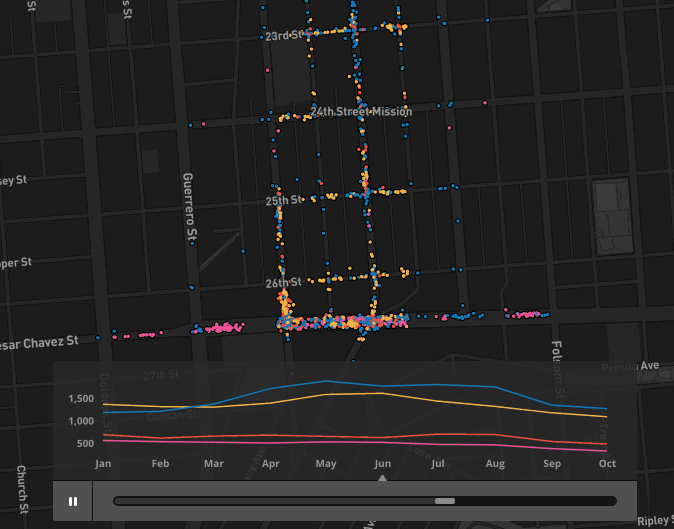
Task: Click the 23rd St map label
Action: pos(284,35)
